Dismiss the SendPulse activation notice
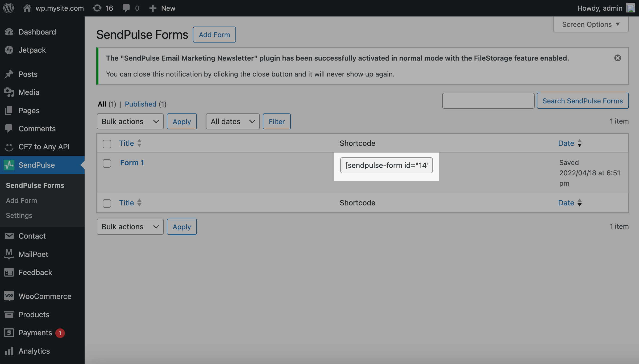This screenshot has width=639, height=364. 617,58
